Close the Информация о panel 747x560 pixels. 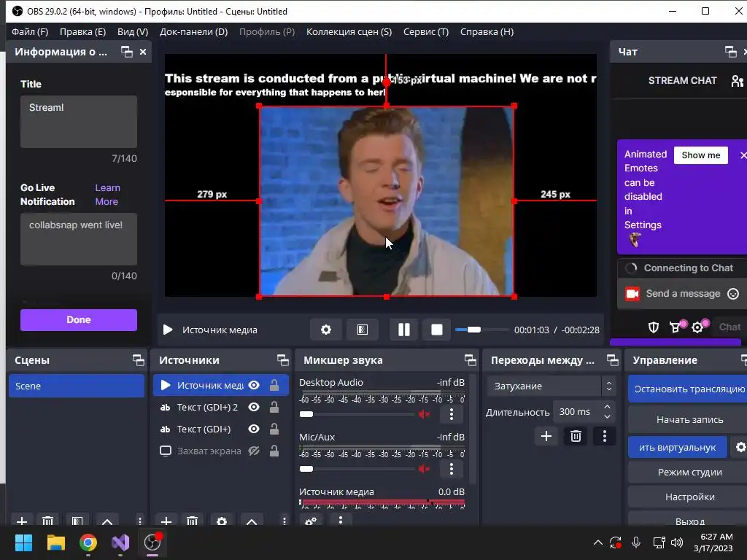(143, 52)
